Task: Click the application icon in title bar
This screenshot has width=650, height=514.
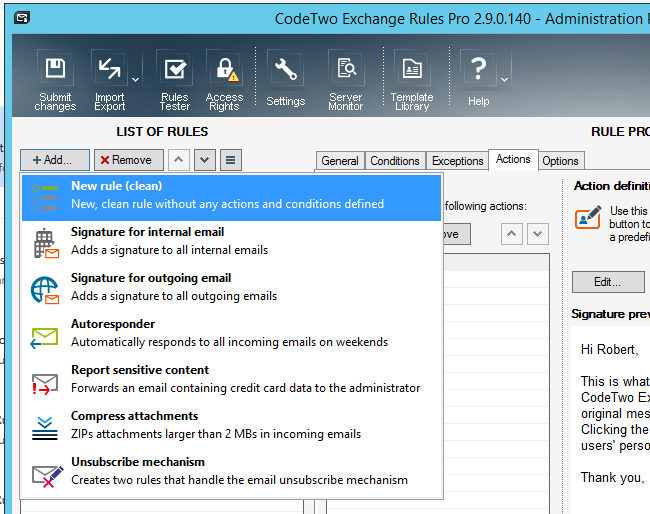Action: 22,18
